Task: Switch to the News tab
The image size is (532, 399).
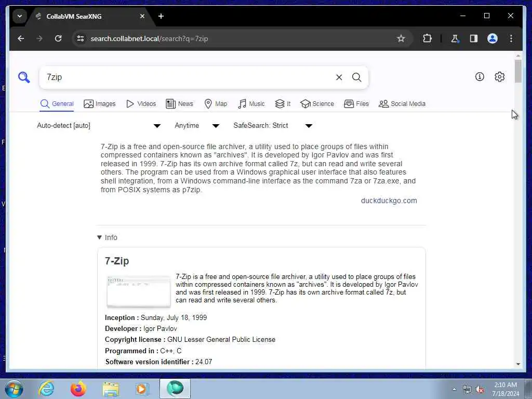Action: click(x=179, y=104)
